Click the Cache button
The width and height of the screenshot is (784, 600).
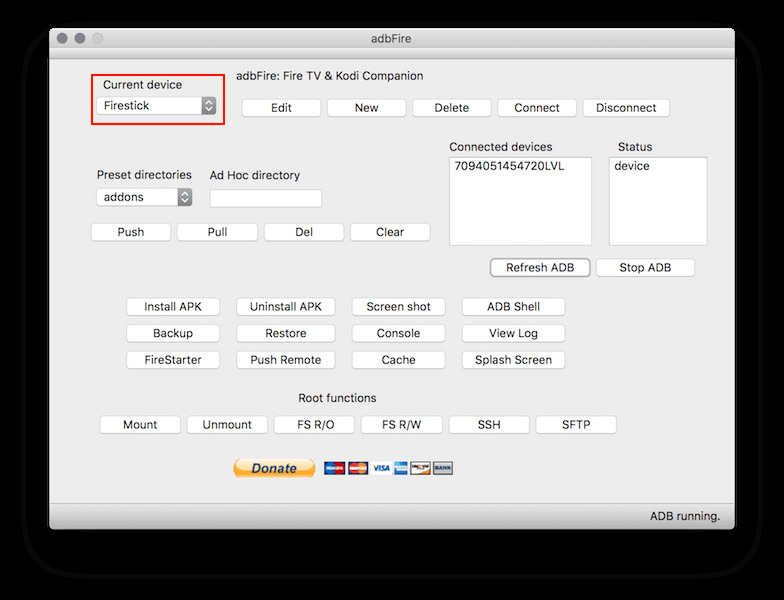tap(398, 360)
